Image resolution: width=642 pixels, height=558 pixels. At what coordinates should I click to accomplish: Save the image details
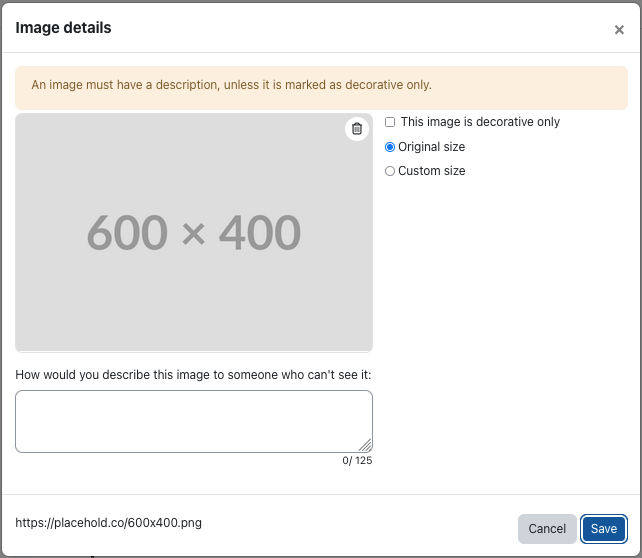coord(604,529)
